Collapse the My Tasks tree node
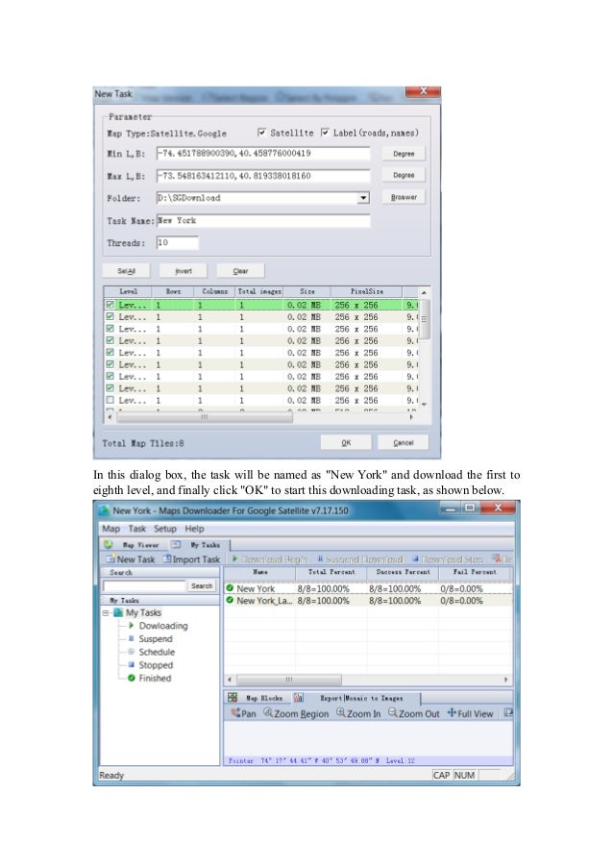 click(x=105, y=613)
